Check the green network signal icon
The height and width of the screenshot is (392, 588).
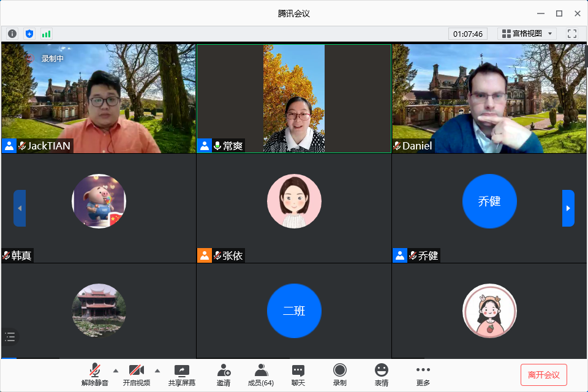[46, 34]
